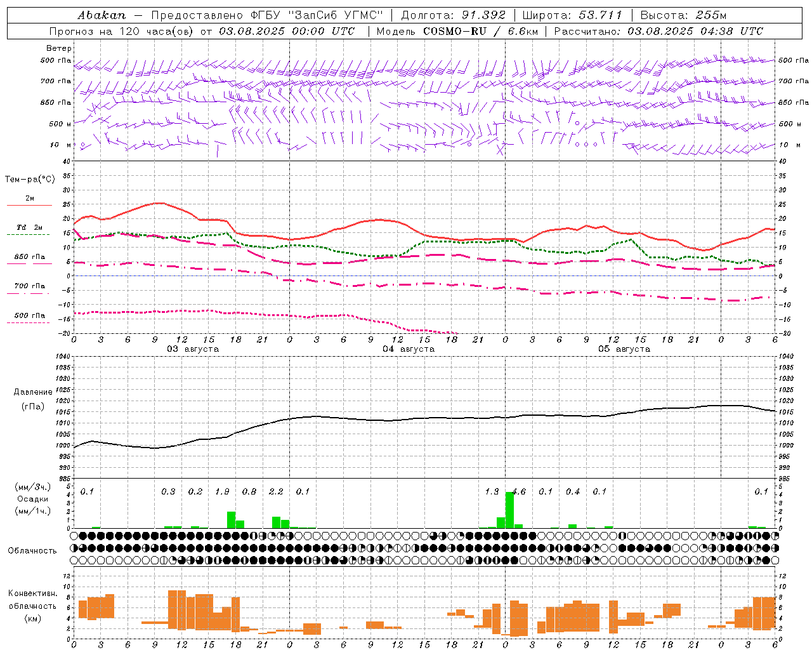The width and height of the screenshot is (812, 650).
Task: Click the "Долгота: 91.392" header value
Action: (454, 15)
